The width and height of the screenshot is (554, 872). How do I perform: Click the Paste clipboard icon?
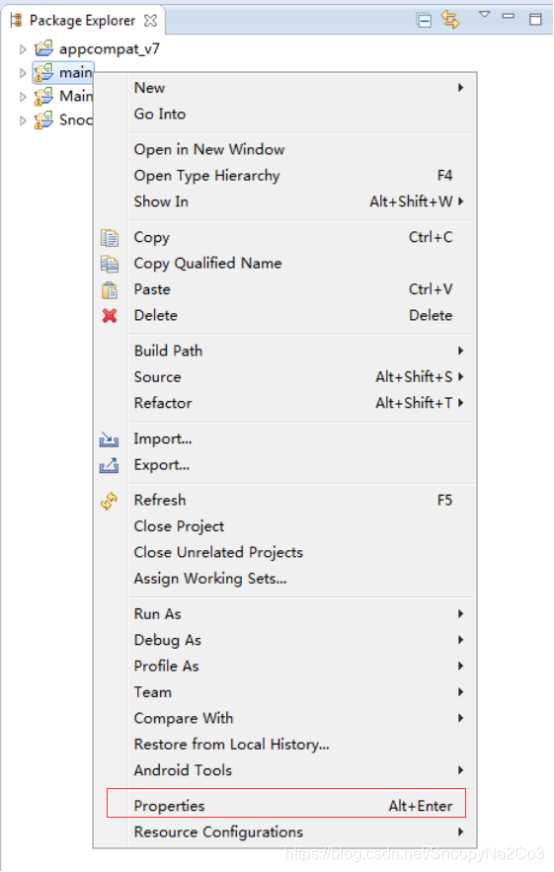(x=110, y=290)
